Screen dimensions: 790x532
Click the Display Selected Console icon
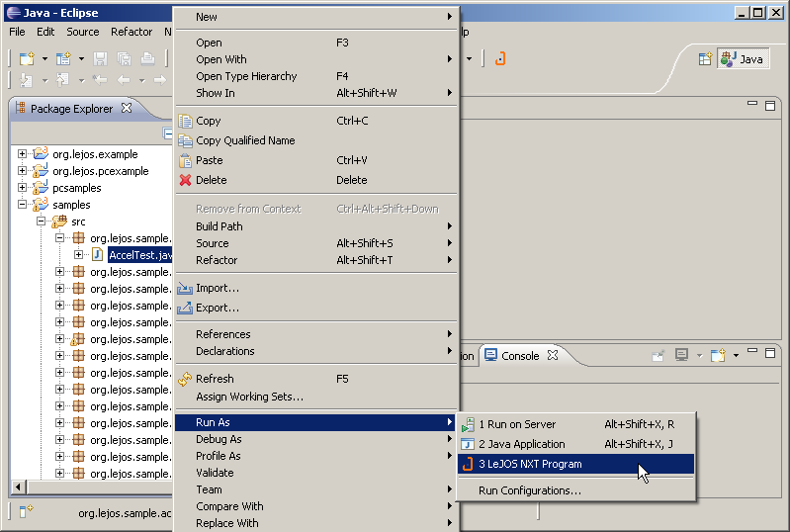(681, 355)
